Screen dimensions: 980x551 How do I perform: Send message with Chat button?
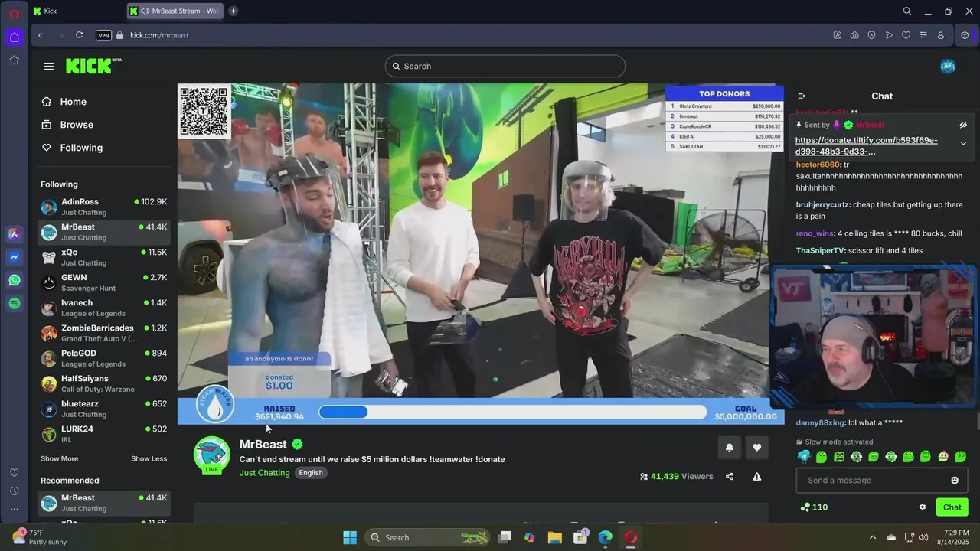(952, 507)
